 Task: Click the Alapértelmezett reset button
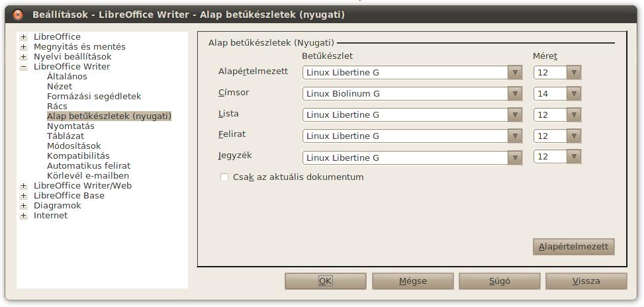(x=573, y=247)
